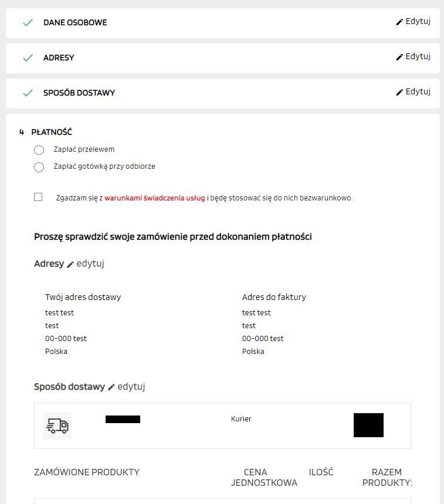
Task: Click edytuj link beside Sposób dostawy heading
Action: 131,387
